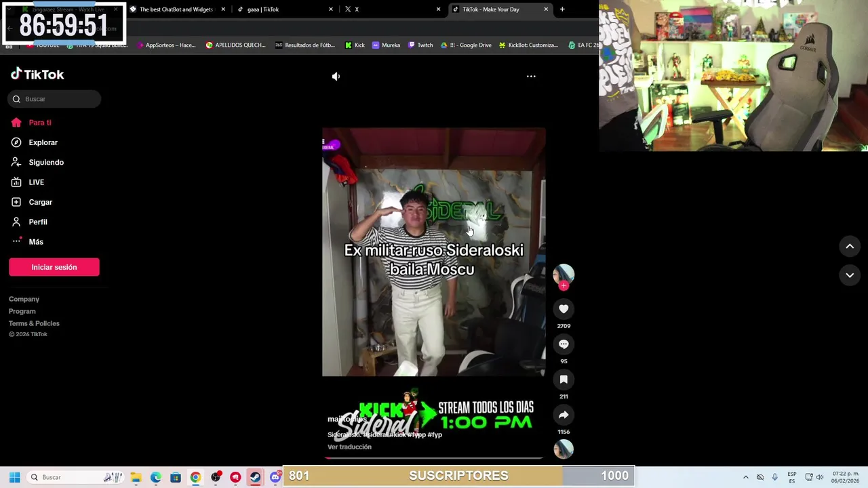
Task: Switch to The best ChatBot and Widgets tab
Action: 176,9
